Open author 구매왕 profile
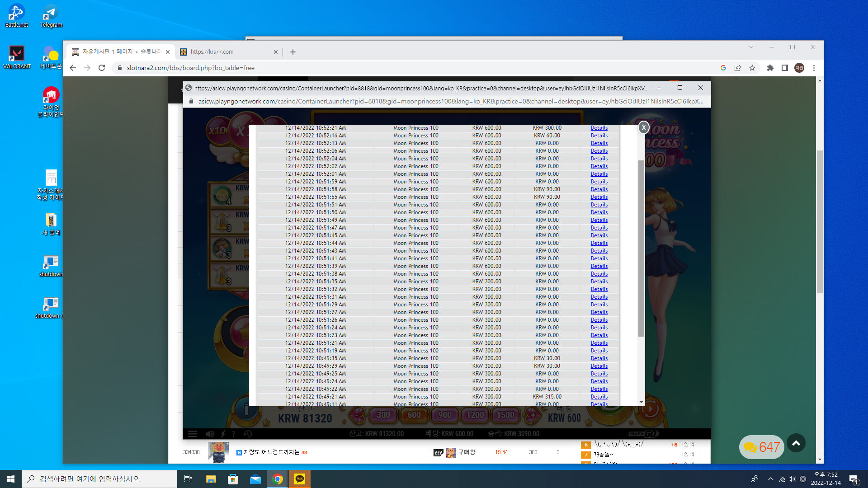The width and height of the screenshot is (868, 488). pyautogui.click(x=467, y=452)
